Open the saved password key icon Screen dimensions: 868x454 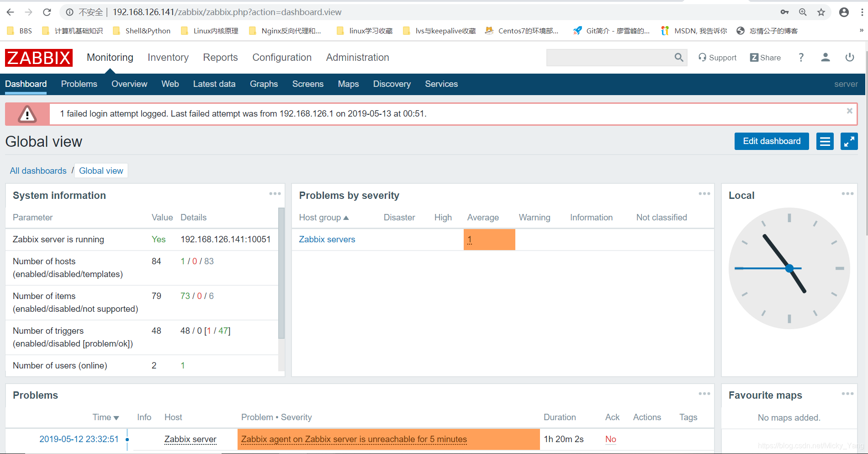784,12
